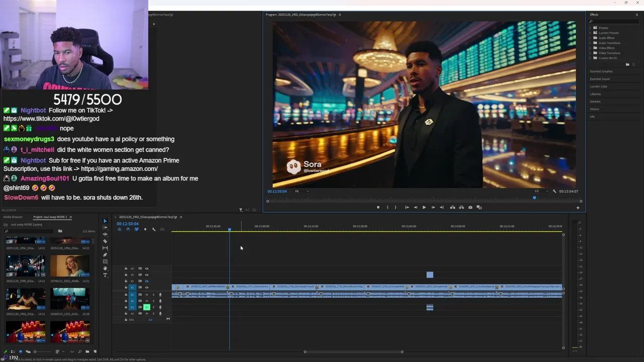Unmute track A3 with green M button

pyautogui.click(x=147, y=307)
